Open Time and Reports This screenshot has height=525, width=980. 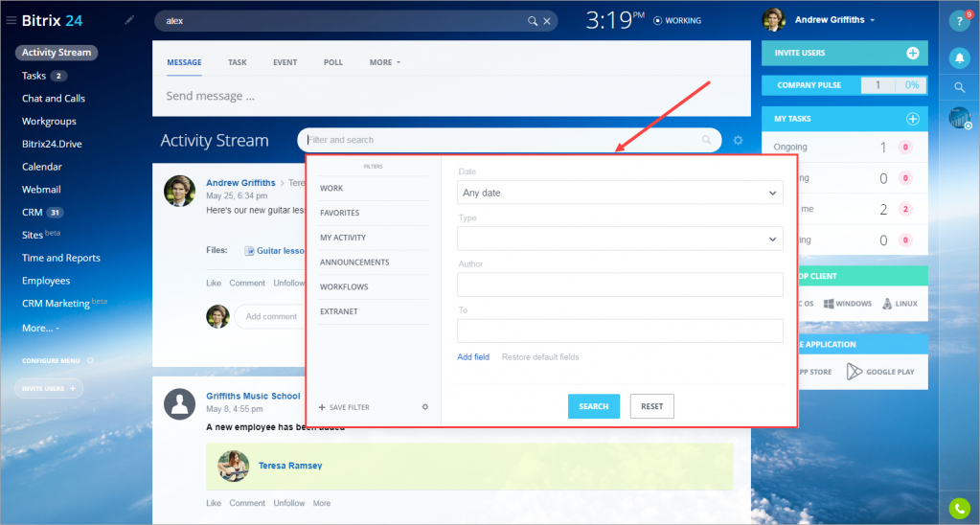[60, 258]
